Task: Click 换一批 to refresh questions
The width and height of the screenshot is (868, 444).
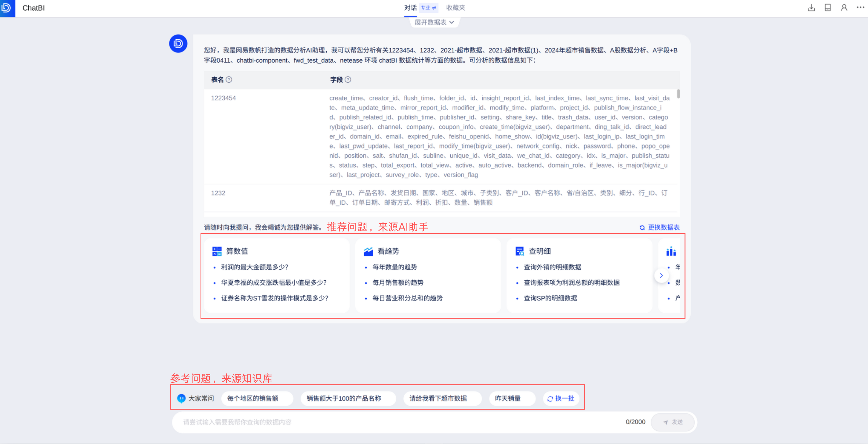Action: tap(561, 398)
